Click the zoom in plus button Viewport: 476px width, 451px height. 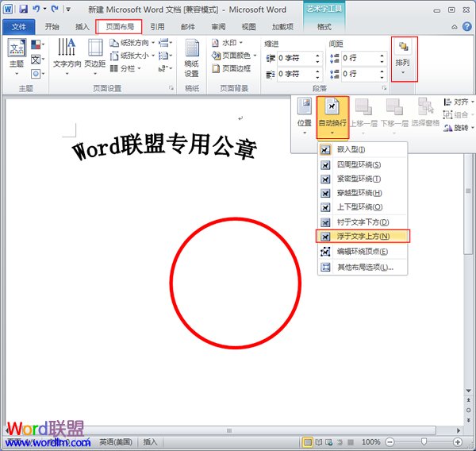(x=458, y=442)
